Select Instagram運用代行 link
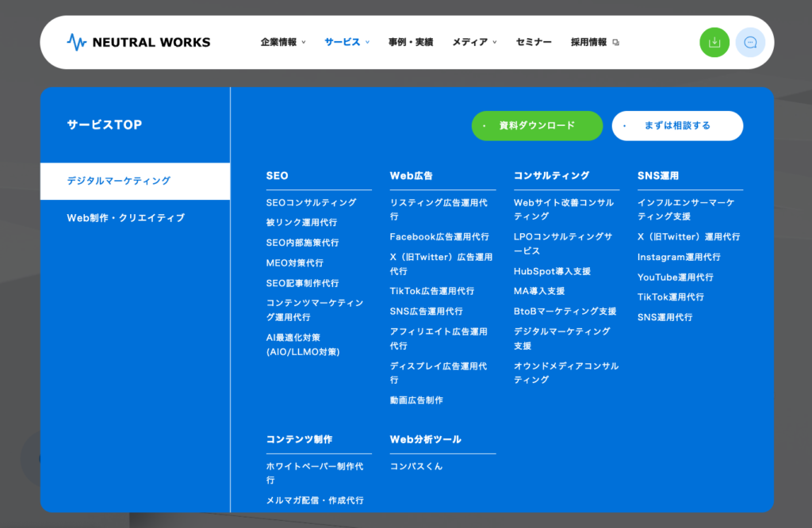 [x=679, y=258]
